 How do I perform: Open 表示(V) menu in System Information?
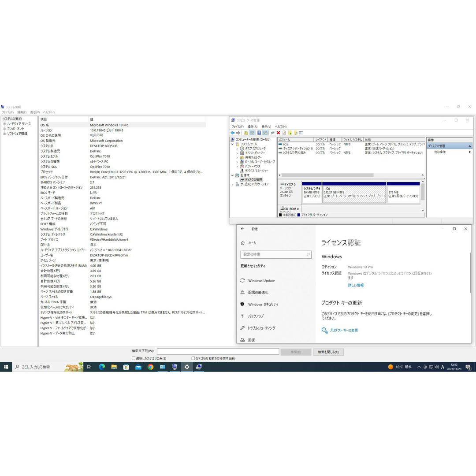point(35,112)
